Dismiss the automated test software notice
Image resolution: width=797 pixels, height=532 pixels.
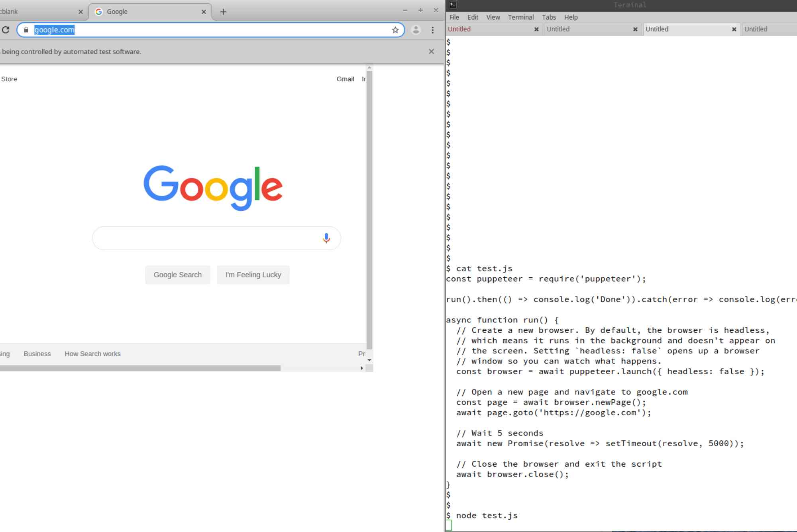point(431,51)
